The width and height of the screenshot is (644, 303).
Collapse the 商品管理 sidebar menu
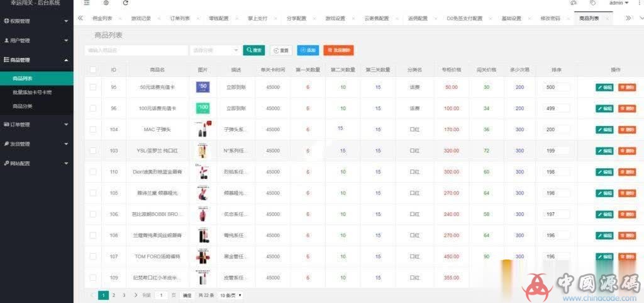pos(36,60)
